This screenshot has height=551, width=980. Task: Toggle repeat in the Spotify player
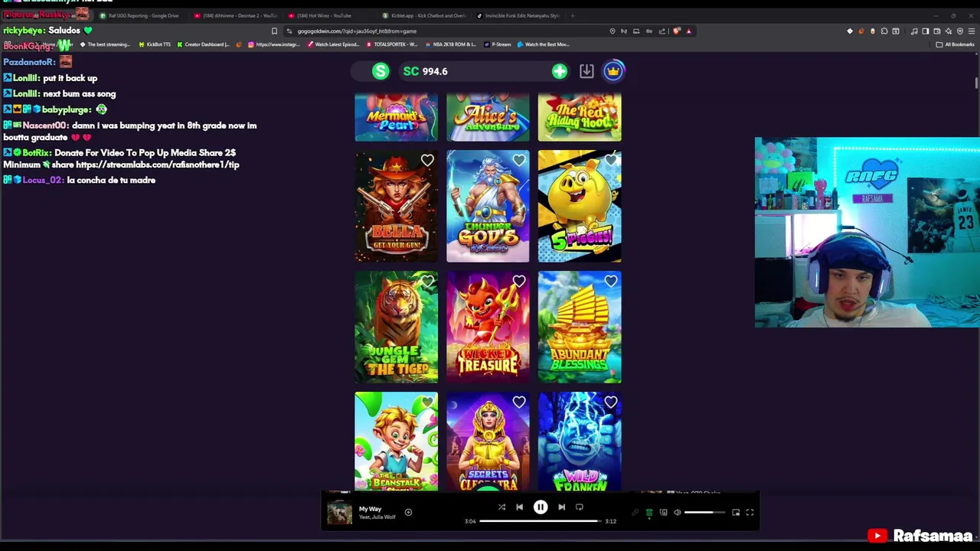[580, 507]
